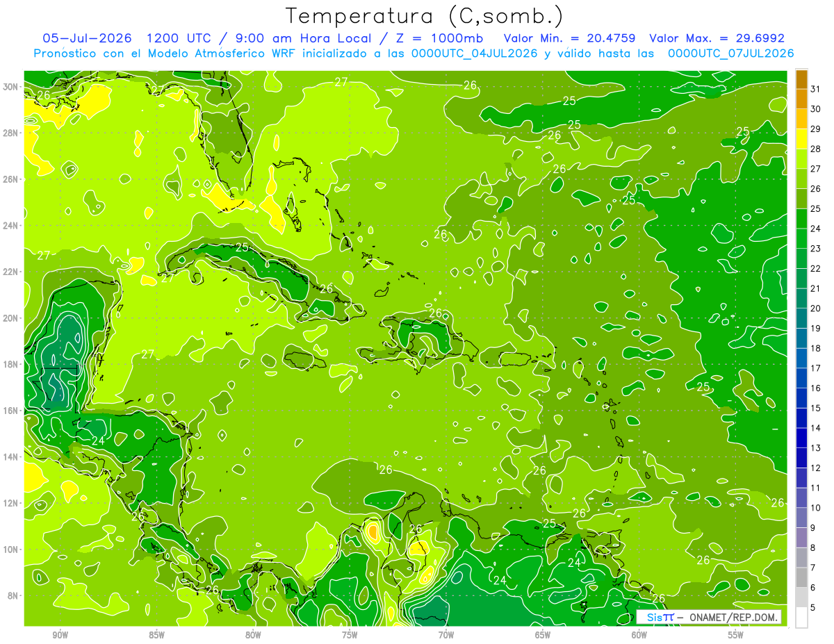Click the '8N' latitude axis label
The image size is (834, 644).
click(14, 595)
